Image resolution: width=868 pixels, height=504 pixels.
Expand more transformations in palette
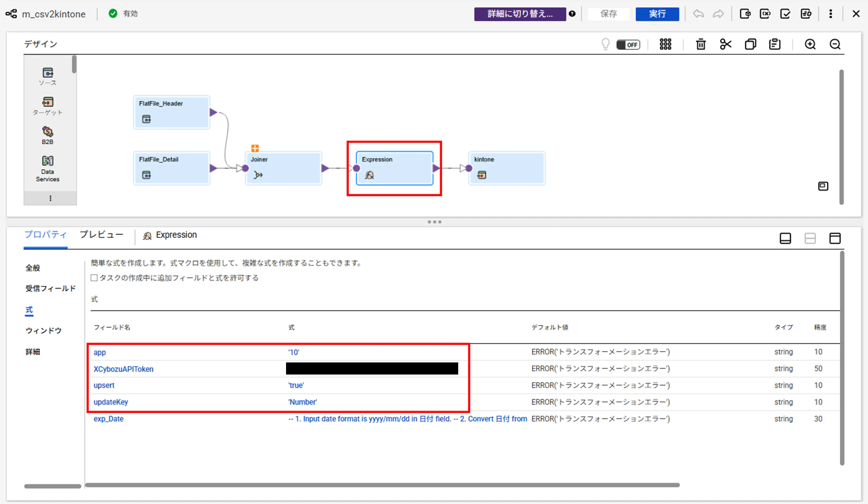pyautogui.click(x=50, y=198)
